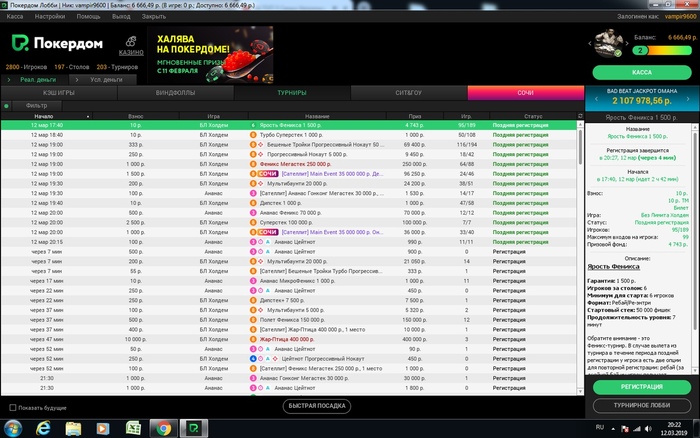Screen dimensions: 700x438
Task: Open ТУРНИРНОЕ ЛОББИ
Action: [x=642, y=405]
